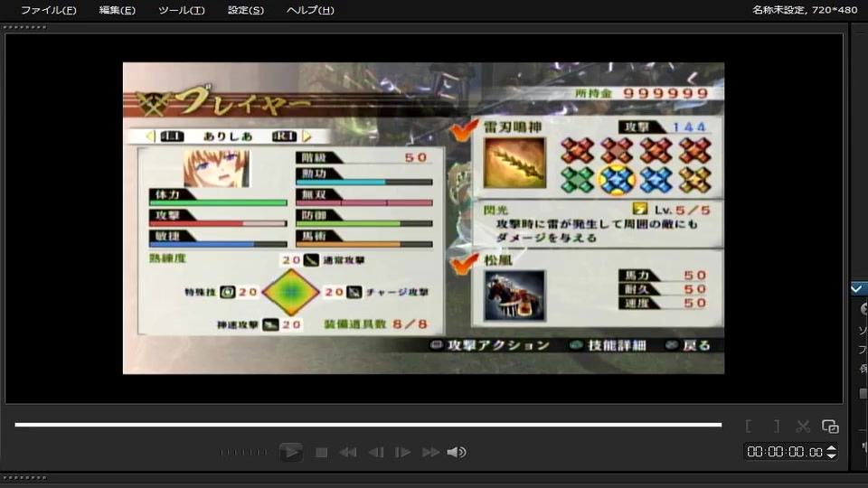Decrease the timecode with the down arrow
Screen dimensions: 868x488
(x=832, y=455)
